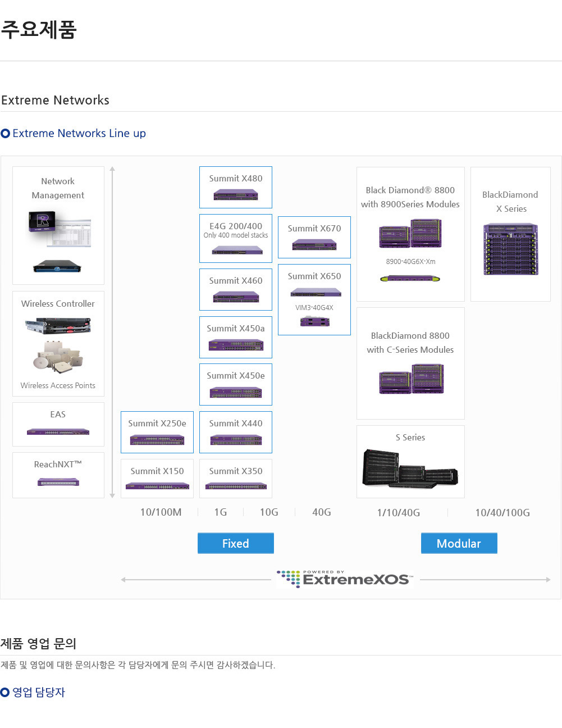Click the Extreme Networks Line up heading
The height and width of the screenshot is (728, 562).
[79, 133]
